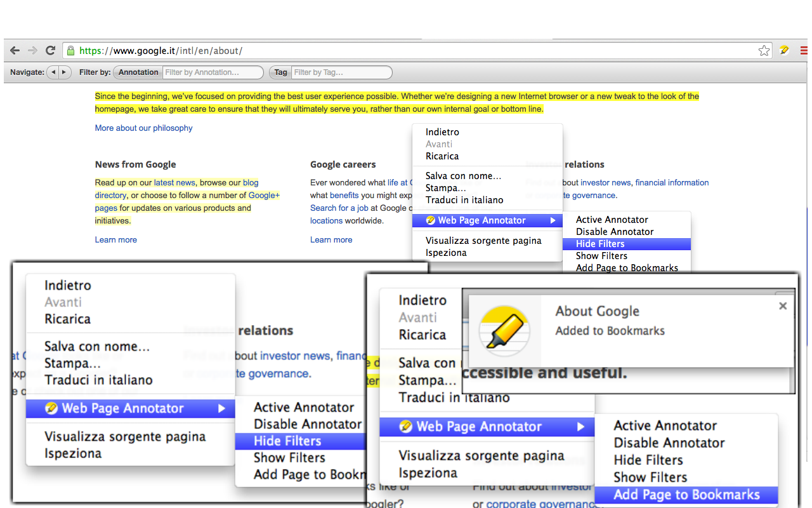Reload the page with the refresh icon
Screen dimensions: 812x508
point(51,51)
